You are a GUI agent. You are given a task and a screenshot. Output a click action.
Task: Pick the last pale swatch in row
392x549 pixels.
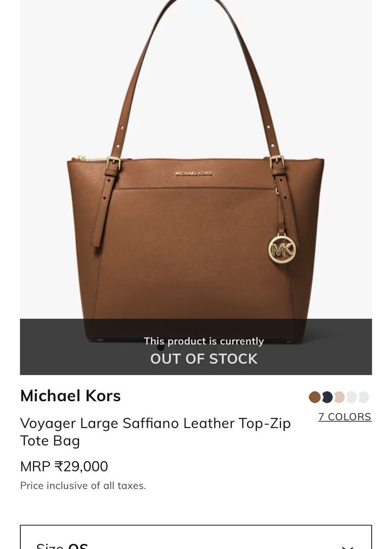[363, 397]
